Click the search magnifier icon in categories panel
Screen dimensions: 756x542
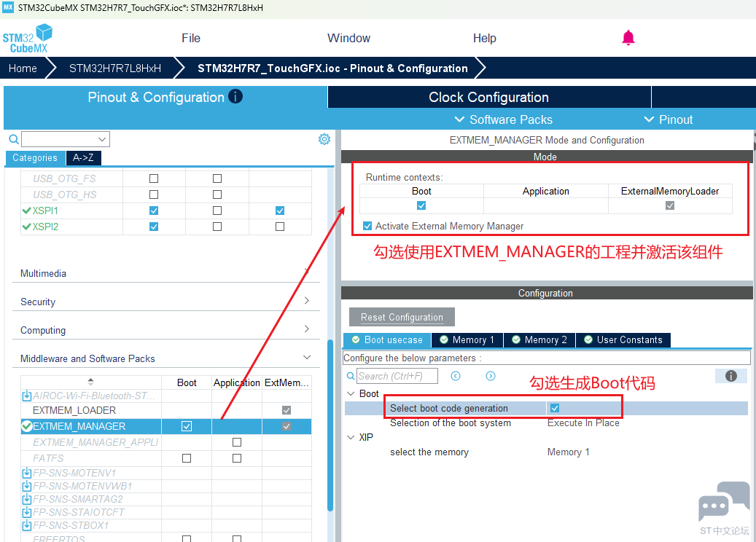pyautogui.click(x=14, y=139)
